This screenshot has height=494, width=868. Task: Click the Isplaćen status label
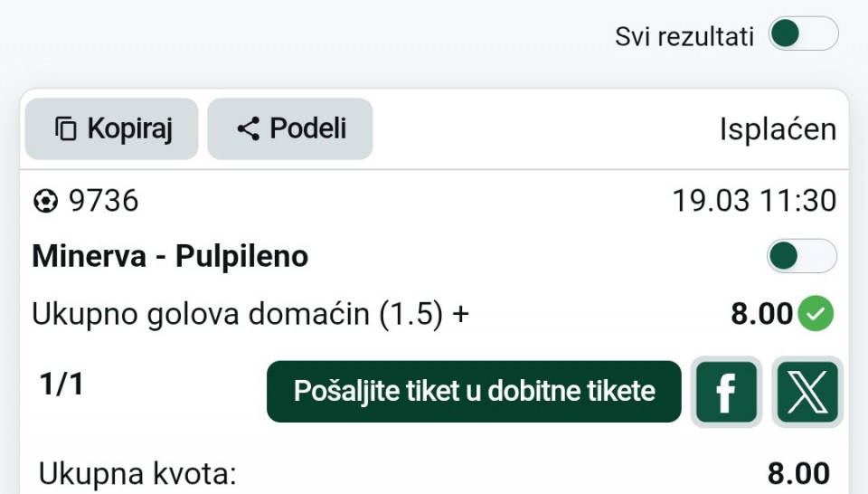coord(778,129)
